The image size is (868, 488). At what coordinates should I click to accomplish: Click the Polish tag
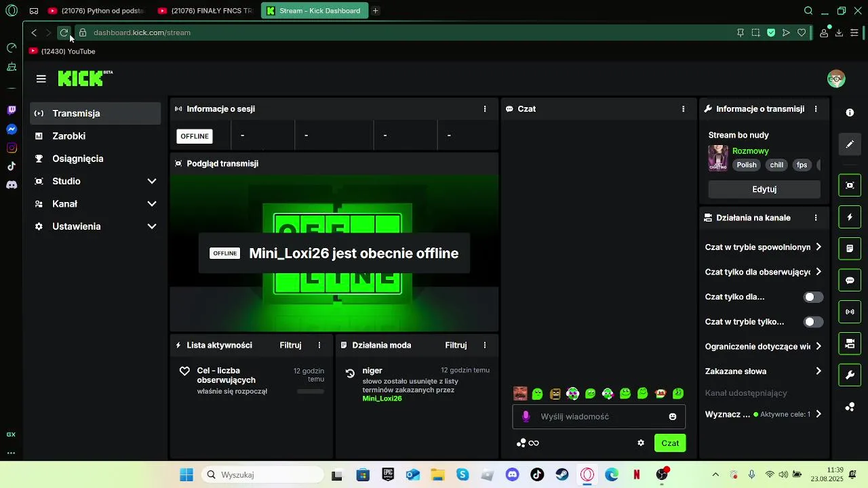[x=747, y=165]
